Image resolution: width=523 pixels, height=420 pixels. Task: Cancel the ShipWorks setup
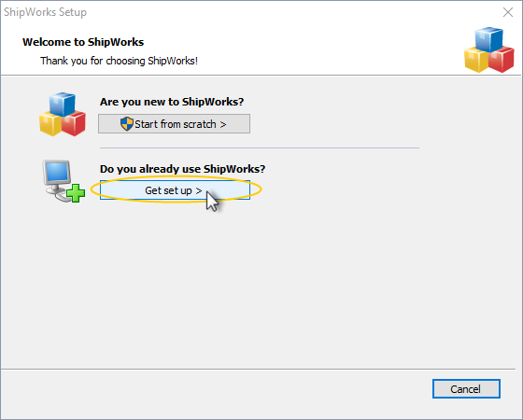point(466,388)
